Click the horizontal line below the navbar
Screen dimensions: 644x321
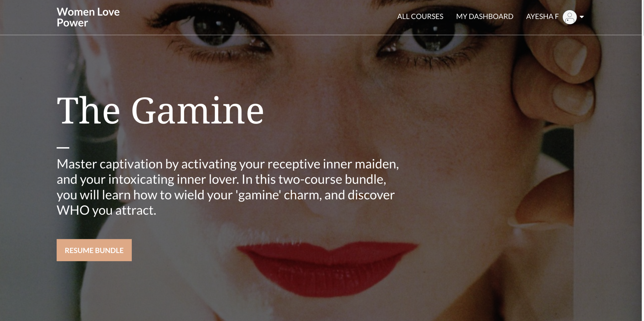tap(321, 35)
